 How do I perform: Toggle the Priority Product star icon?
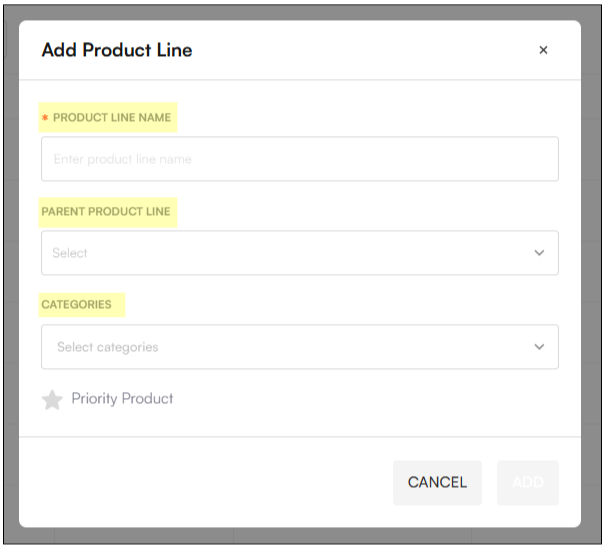pos(52,400)
